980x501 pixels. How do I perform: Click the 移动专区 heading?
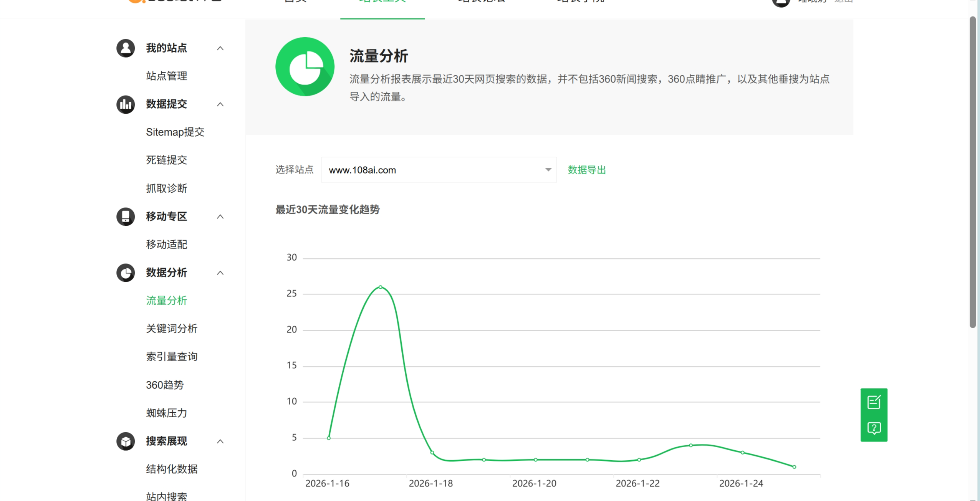pos(167,217)
